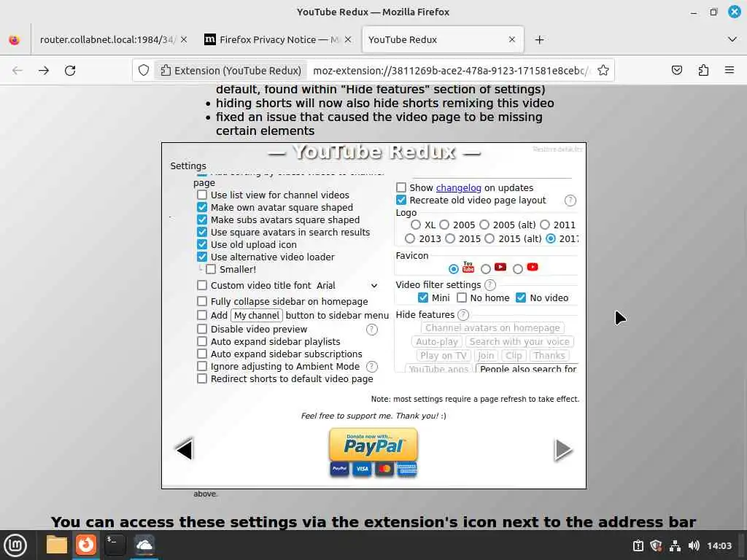Open the Save to Pocket icon
This screenshot has height=560, width=747.
pyautogui.click(x=676, y=71)
